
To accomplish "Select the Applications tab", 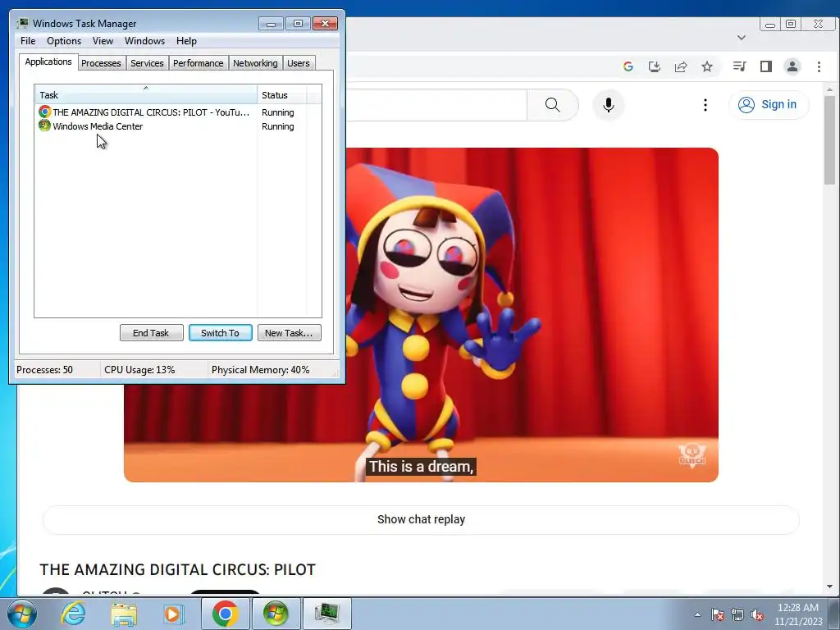I will tap(48, 62).
